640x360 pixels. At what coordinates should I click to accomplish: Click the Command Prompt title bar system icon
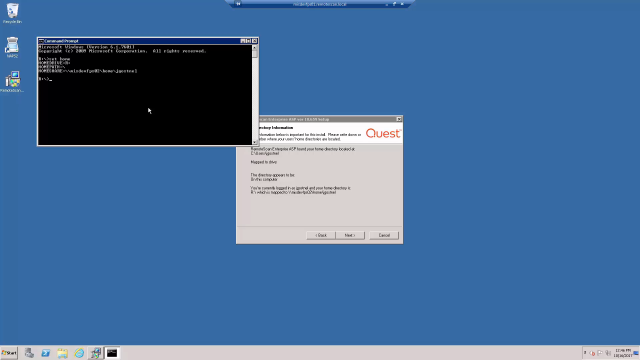tap(41, 41)
